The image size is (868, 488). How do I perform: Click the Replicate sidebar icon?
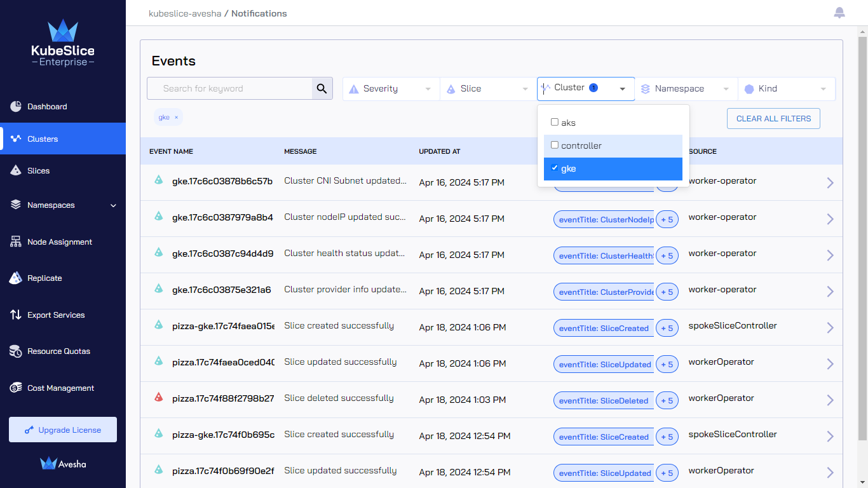click(16, 278)
